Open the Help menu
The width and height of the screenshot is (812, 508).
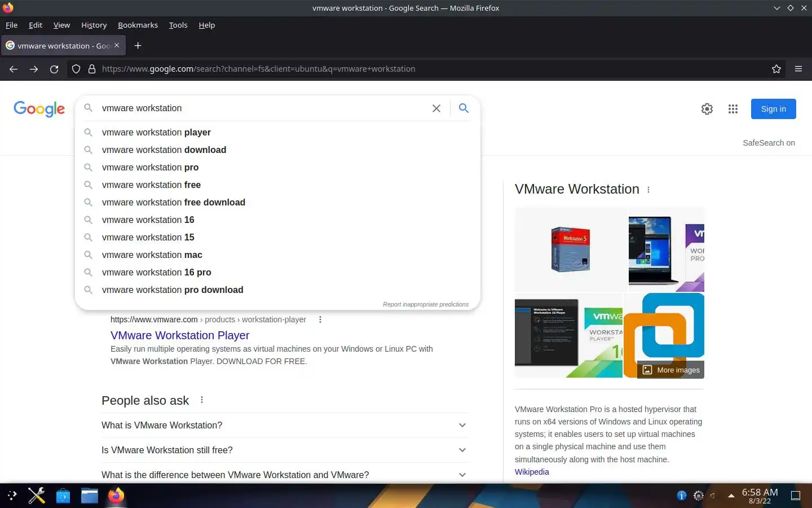[207, 25]
